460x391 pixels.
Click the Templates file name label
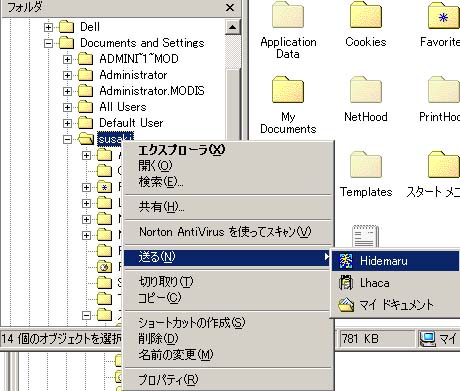366,192
